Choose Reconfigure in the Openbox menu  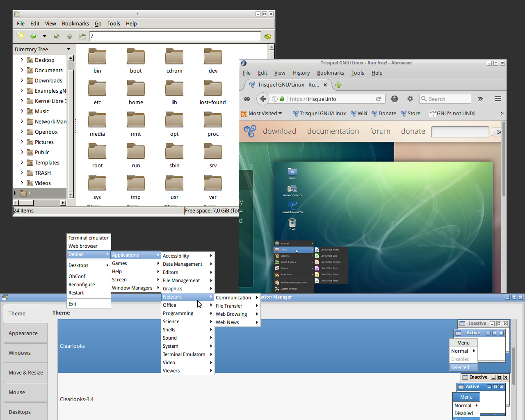click(x=89, y=285)
